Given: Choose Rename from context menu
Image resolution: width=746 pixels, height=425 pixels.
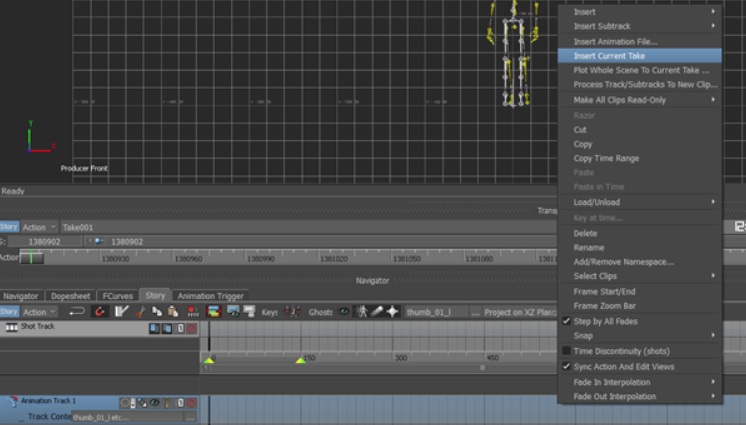Looking at the screenshot, I should 640,247.
